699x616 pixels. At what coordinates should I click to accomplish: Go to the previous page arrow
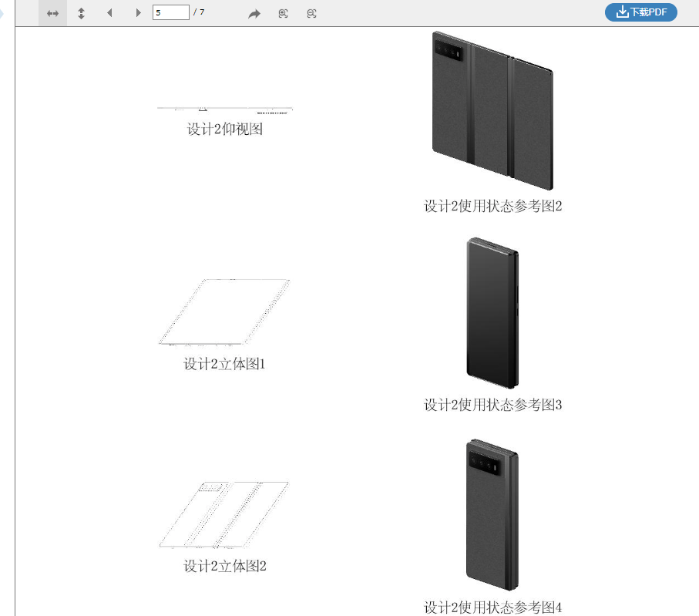(109, 12)
